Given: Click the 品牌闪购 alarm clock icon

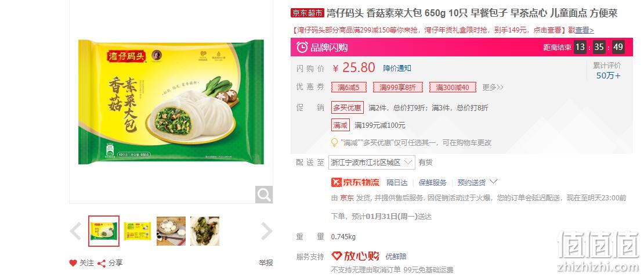Looking at the screenshot, I should pos(302,47).
